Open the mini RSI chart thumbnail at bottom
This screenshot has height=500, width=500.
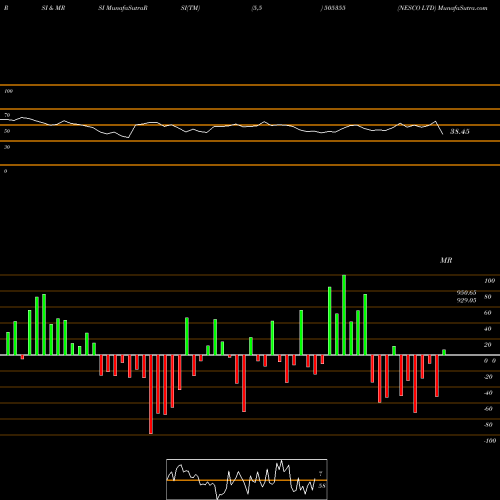pyautogui.click(x=247, y=479)
